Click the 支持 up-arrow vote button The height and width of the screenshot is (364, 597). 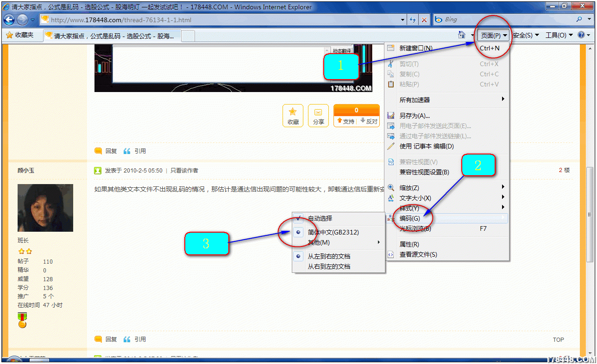[345, 121]
